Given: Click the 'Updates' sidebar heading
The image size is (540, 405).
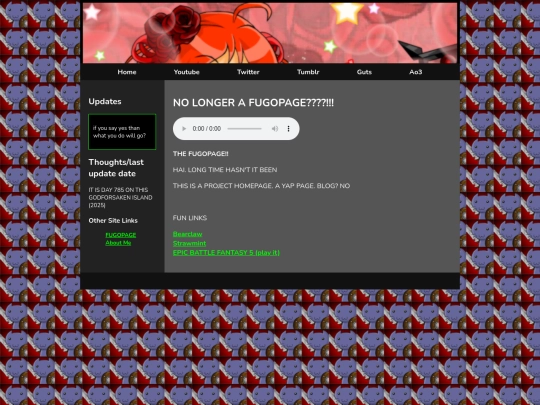Looking at the screenshot, I should (105, 102).
